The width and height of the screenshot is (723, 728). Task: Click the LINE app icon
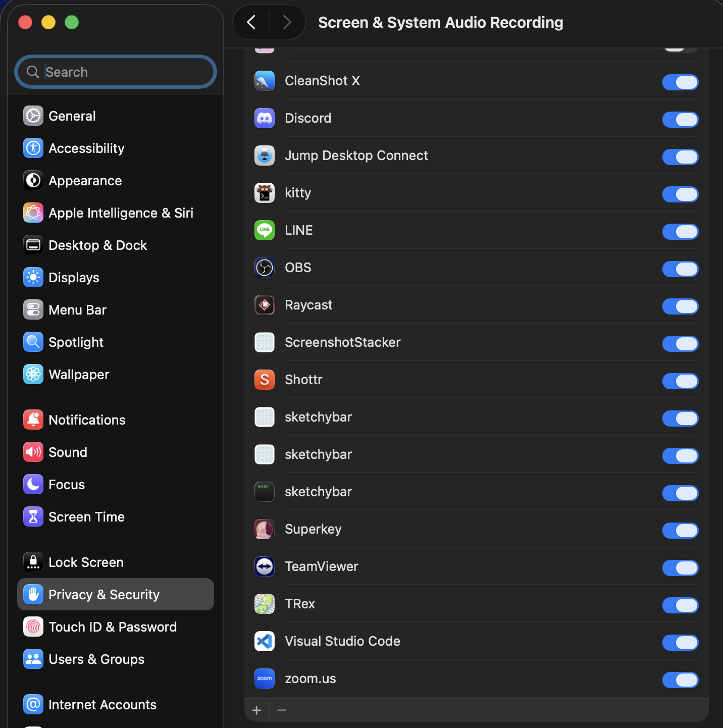(264, 230)
